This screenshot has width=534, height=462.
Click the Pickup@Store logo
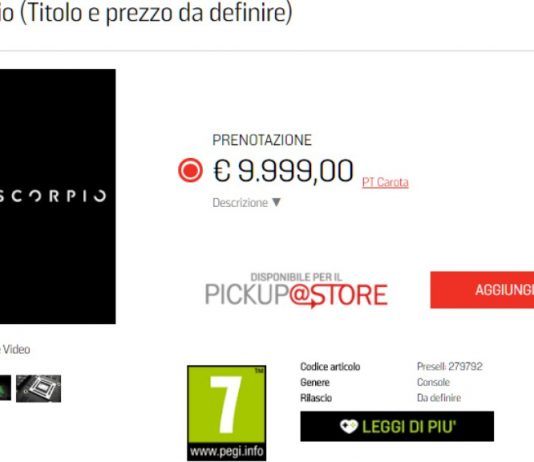pos(296,291)
